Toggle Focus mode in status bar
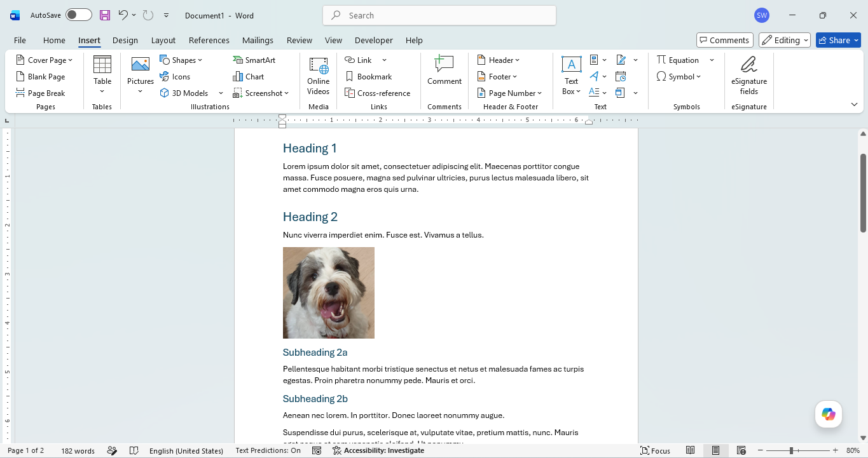 pyautogui.click(x=656, y=451)
